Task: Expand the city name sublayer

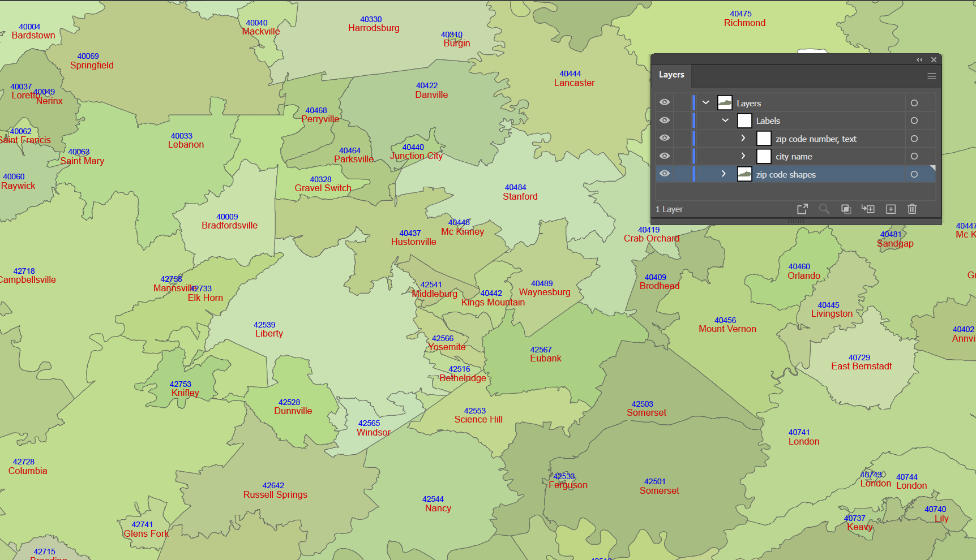Action: (743, 156)
